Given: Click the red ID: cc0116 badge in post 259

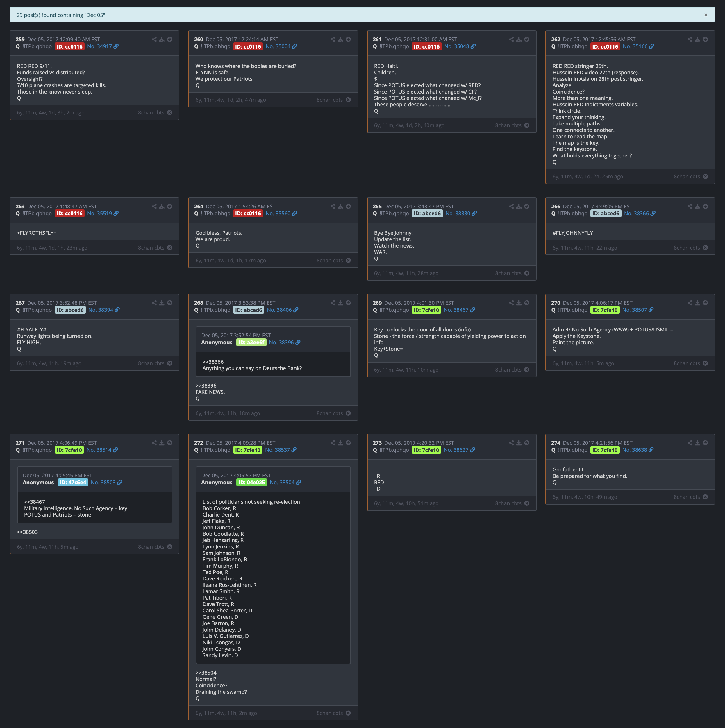Looking at the screenshot, I should point(70,46).
